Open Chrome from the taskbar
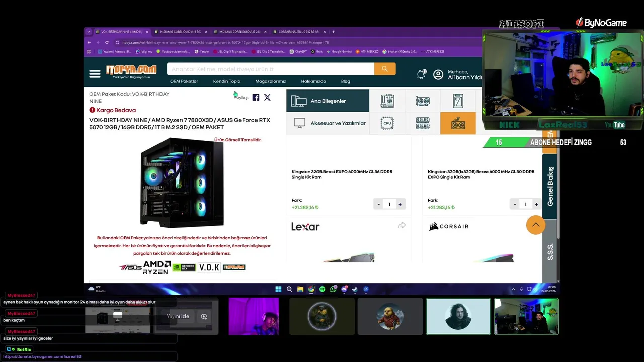The height and width of the screenshot is (362, 644). 311,289
